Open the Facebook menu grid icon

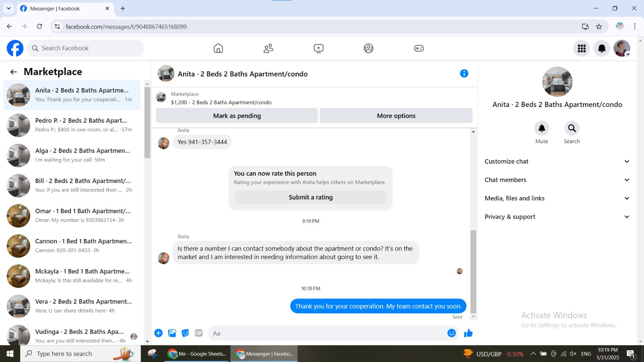582,48
